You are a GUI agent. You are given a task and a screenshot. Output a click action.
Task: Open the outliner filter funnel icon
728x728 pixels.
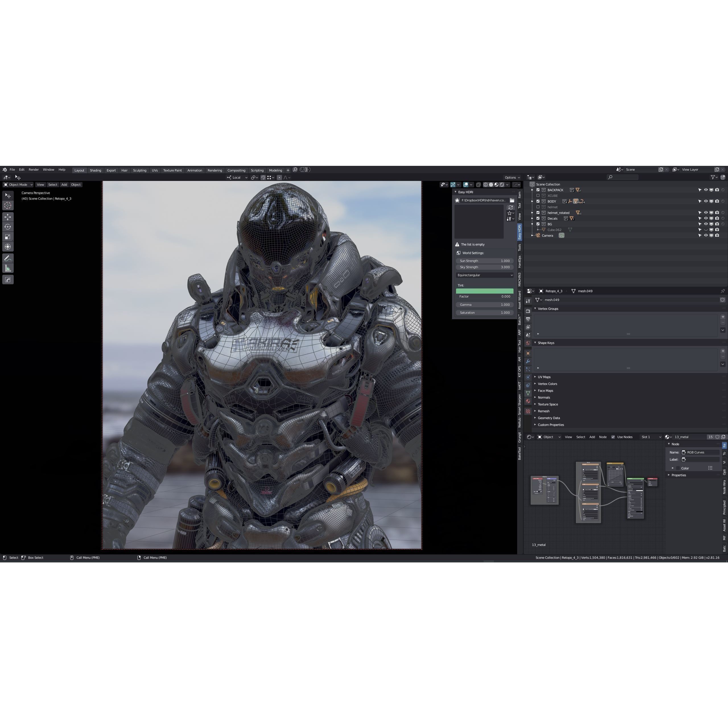coord(713,177)
